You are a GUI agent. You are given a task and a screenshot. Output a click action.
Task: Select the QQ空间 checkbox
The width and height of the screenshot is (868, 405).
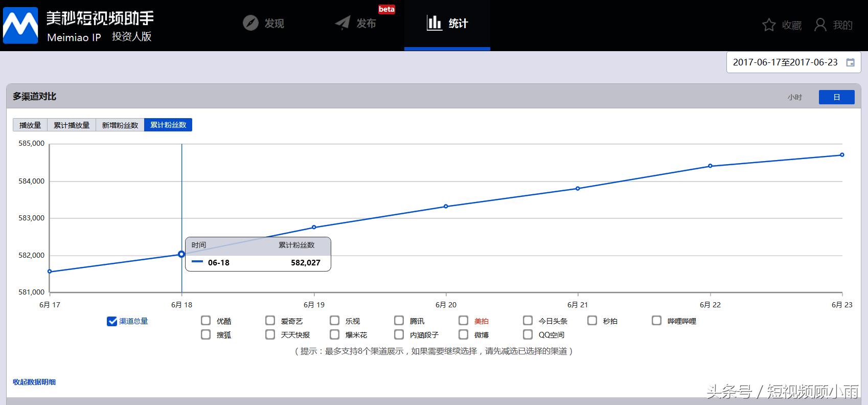[x=528, y=334]
